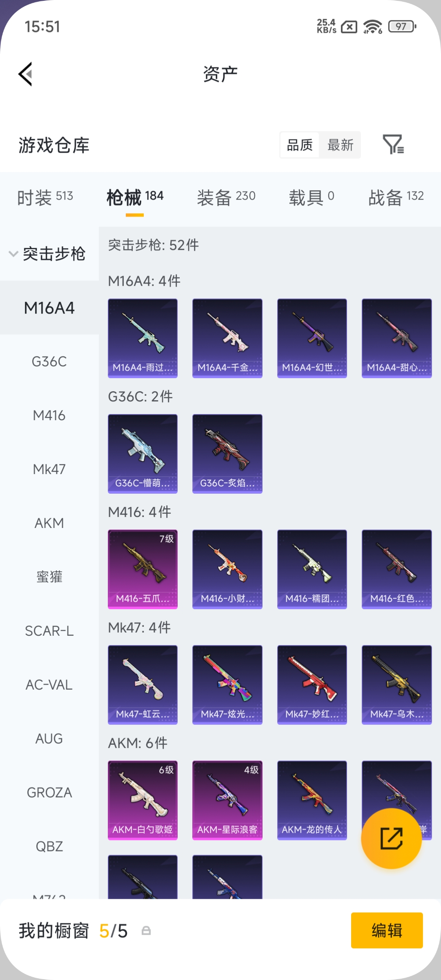This screenshot has height=980, width=441.
Task: Open the G36C-炙焰 weapon skin
Action: click(227, 454)
